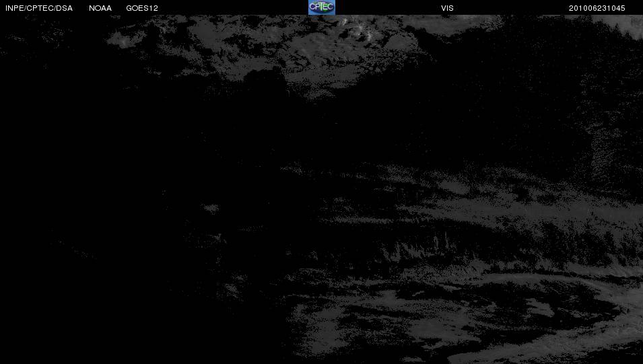Click the 201006231045 timestamp
The width and height of the screenshot is (643, 364).
click(597, 8)
